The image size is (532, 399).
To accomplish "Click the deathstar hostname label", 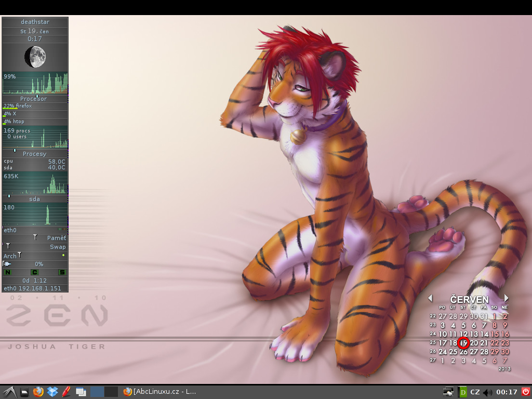I will click(x=35, y=22).
